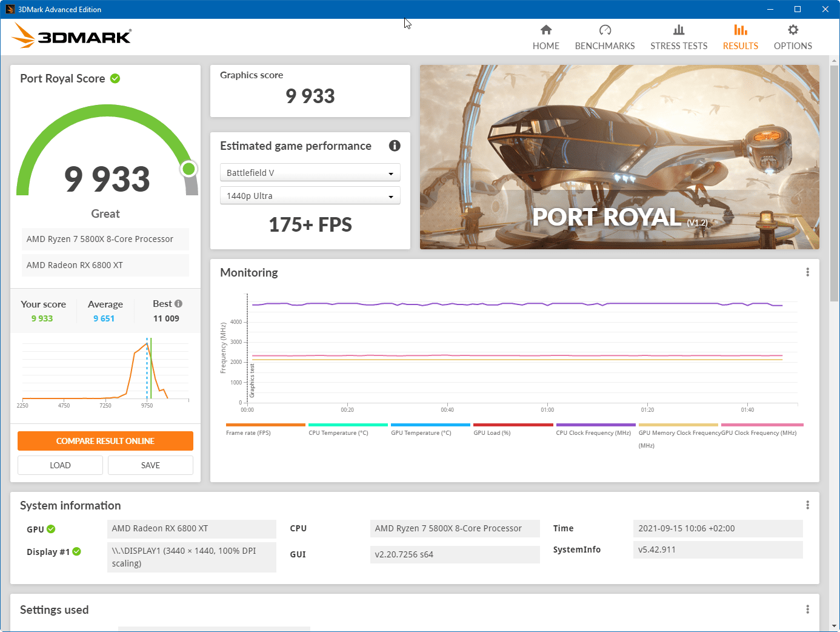The width and height of the screenshot is (840, 632).
Task: Toggle the GPU Clock Frequency legend entry
Action: click(x=761, y=429)
